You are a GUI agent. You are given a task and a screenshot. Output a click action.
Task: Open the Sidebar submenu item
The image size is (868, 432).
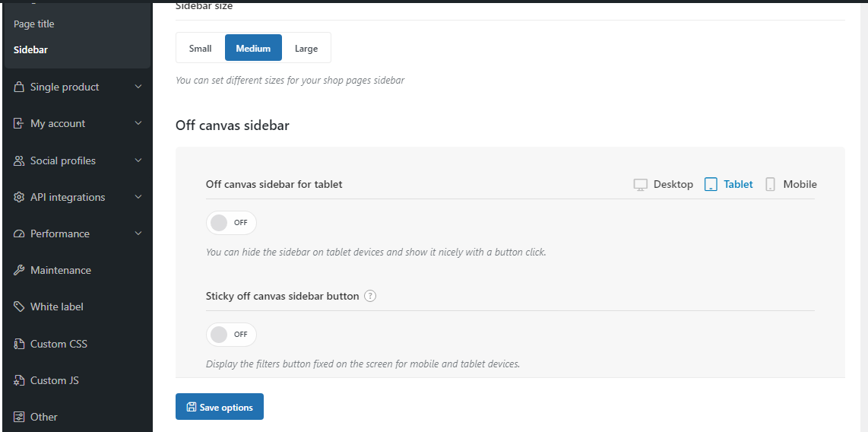pos(30,50)
